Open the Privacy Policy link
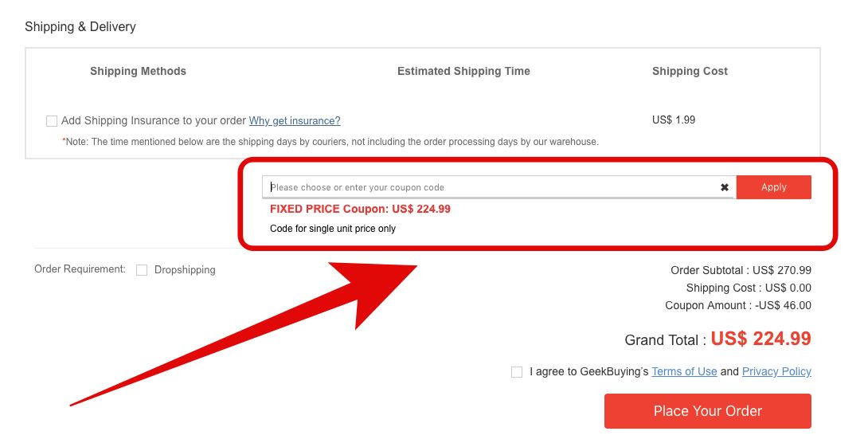 (776, 371)
